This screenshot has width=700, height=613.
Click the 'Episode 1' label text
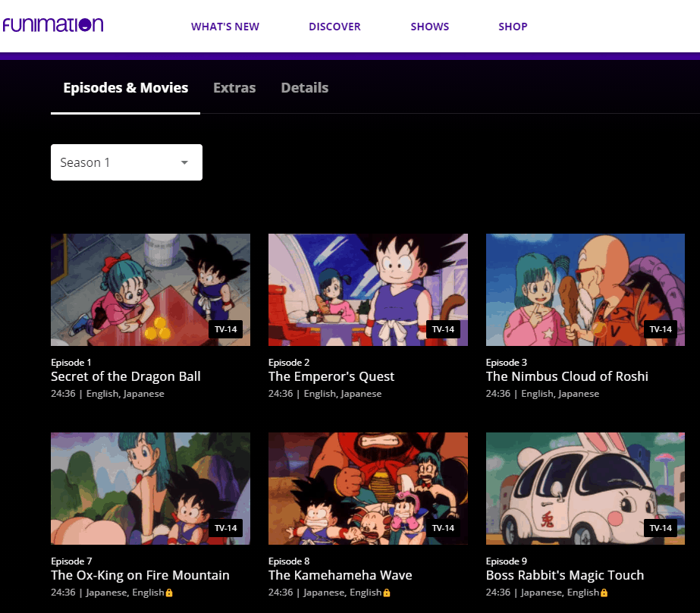71,363
